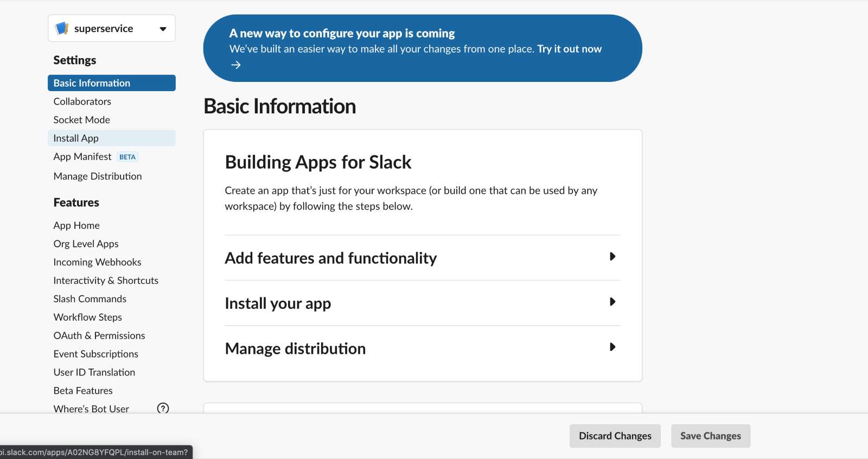This screenshot has width=868, height=459.
Task: Expand the Install your app section
Action: pyautogui.click(x=612, y=302)
